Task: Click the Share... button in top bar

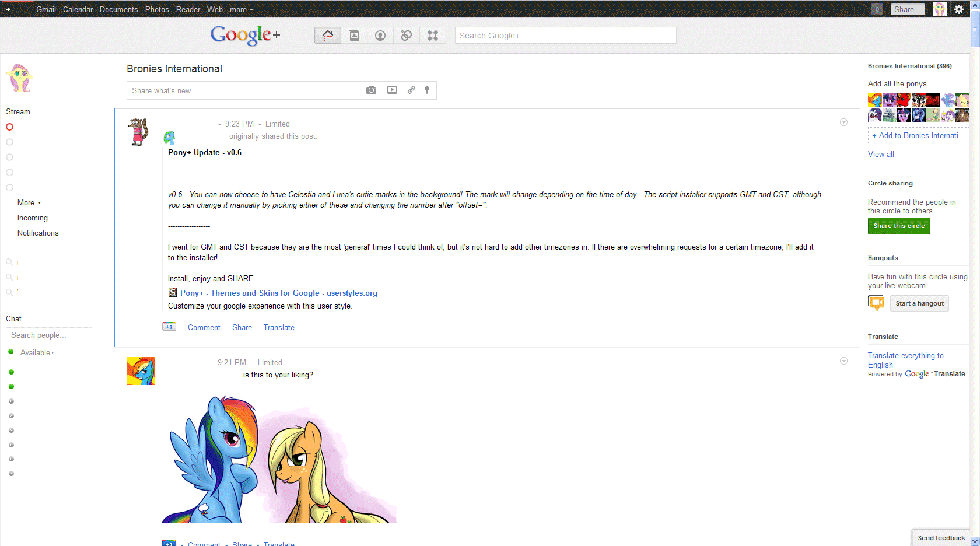Action: [908, 9]
